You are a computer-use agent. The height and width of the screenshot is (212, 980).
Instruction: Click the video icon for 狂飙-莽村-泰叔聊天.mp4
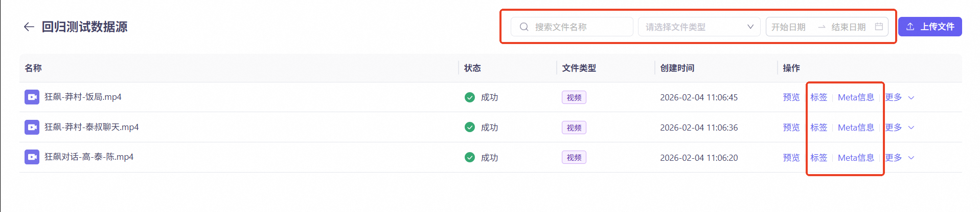(x=32, y=127)
